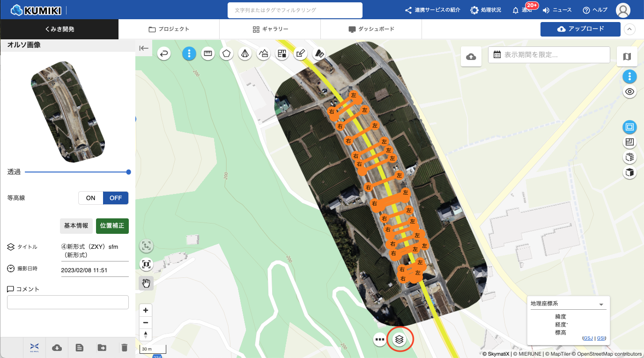Switch contour lines toggle to OFF
This screenshot has height=358, width=644.
tap(116, 198)
